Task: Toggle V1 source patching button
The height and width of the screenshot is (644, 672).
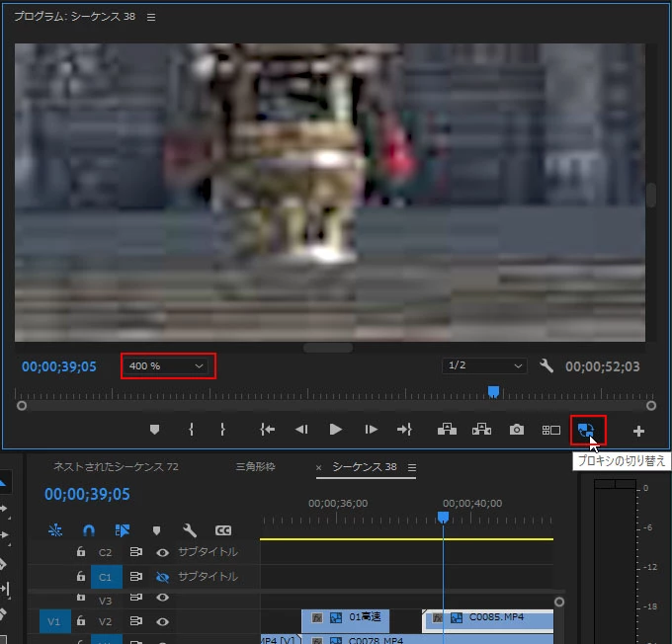Action: point(55,621)
